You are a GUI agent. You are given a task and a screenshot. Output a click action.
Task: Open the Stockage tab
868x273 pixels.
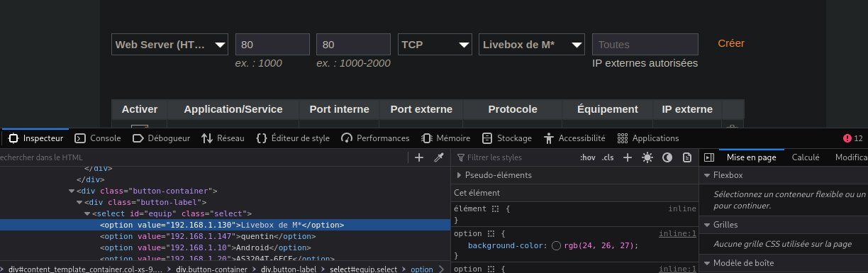(x=506, y=138)
